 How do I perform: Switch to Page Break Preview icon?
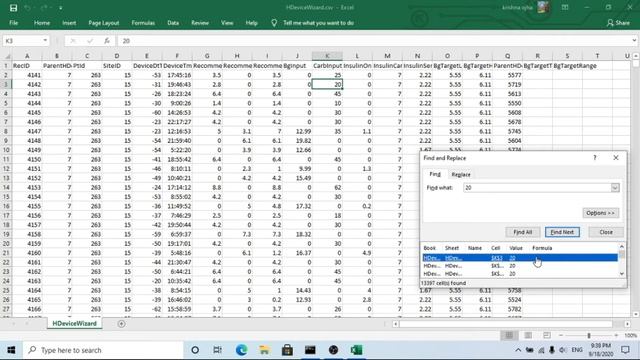(x=547, y=335)
